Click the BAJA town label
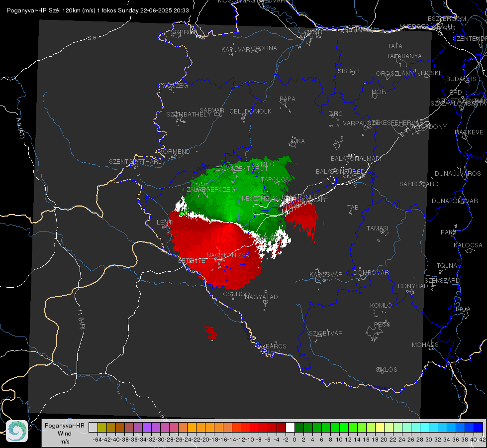The height and width of the screenshot is (448, 487). [x=463, y=309]
